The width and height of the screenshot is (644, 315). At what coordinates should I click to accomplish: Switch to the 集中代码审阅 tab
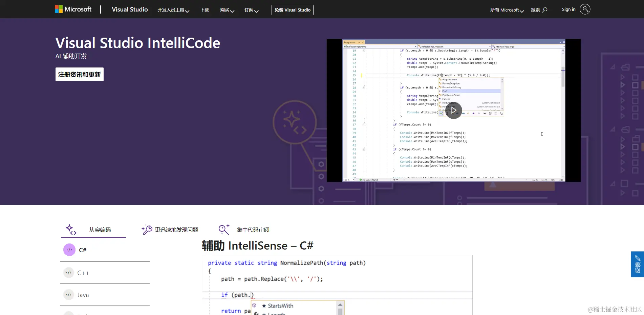pos(244,230)
